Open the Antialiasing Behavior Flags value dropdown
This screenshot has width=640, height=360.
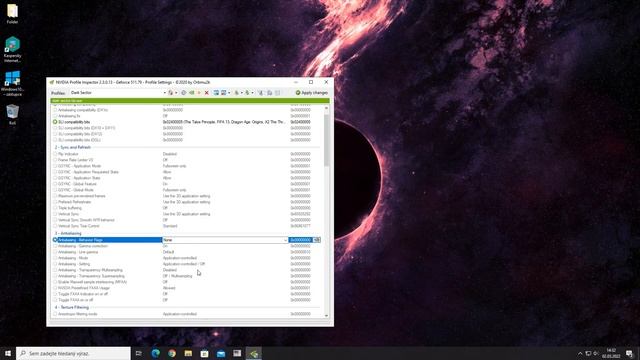[x=285, y=240]
